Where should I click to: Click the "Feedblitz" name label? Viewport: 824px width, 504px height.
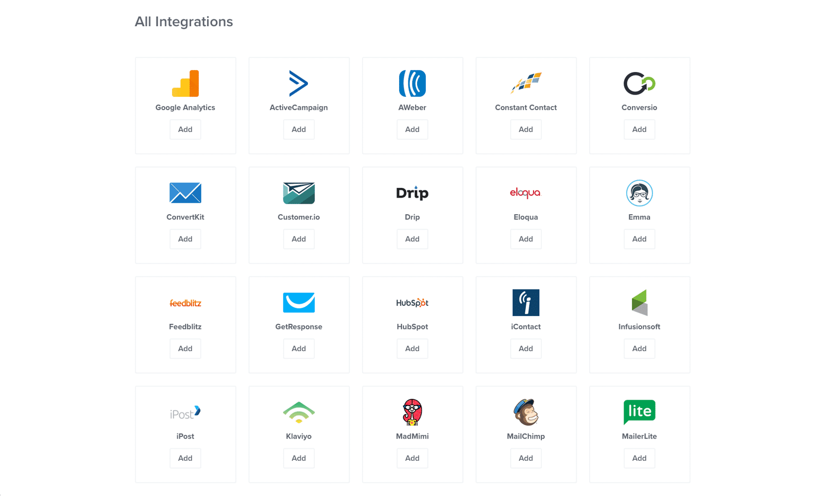[185, 327]
